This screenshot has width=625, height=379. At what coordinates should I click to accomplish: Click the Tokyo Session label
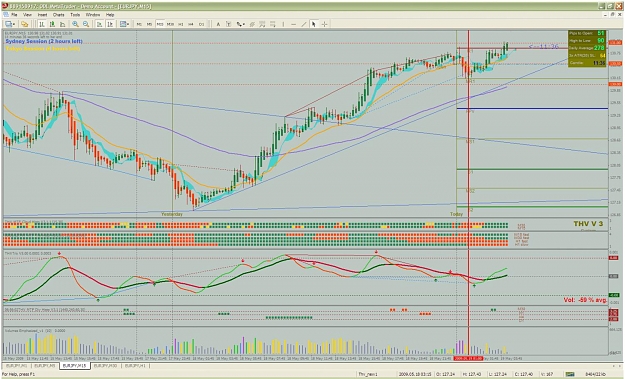point(43,49)
